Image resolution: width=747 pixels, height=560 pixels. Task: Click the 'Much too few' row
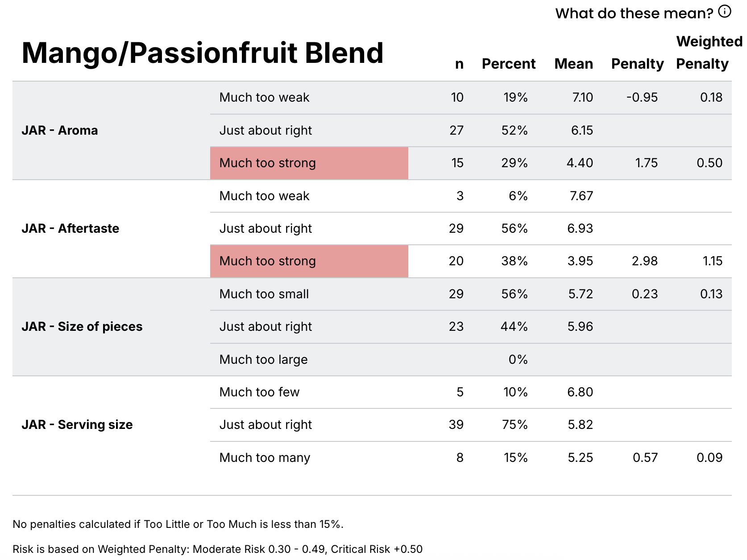259,392
